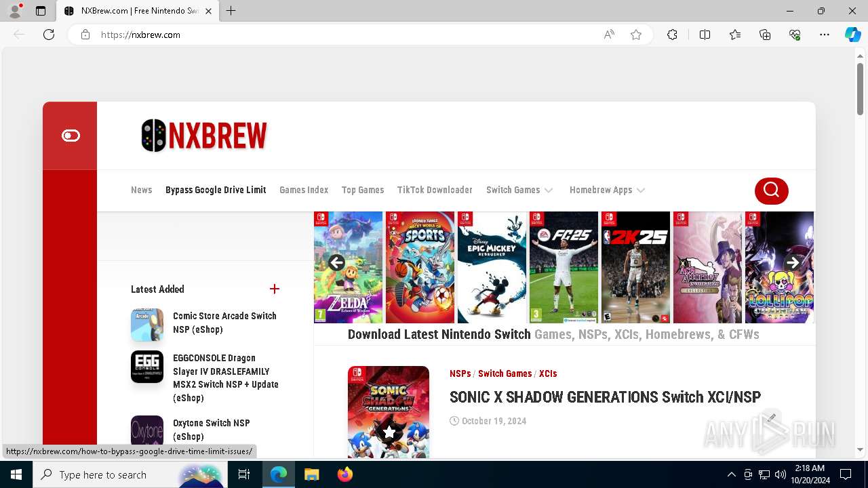Viewport: 868px width, 488px height.
Task: Launch Firefox from taskbar
Action: [345, 474]
